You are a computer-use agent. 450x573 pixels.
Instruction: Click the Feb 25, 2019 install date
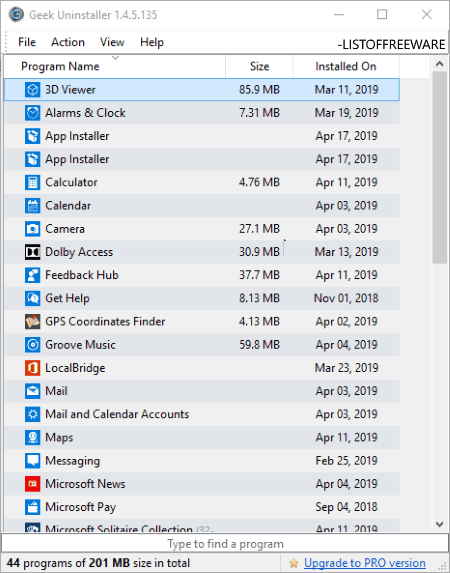click(346, 461)
